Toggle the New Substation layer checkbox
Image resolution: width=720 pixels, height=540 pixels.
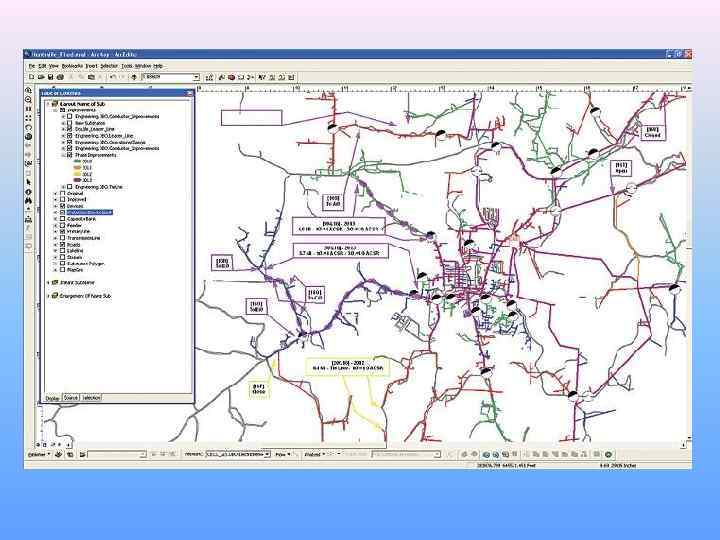pos(70,123)
